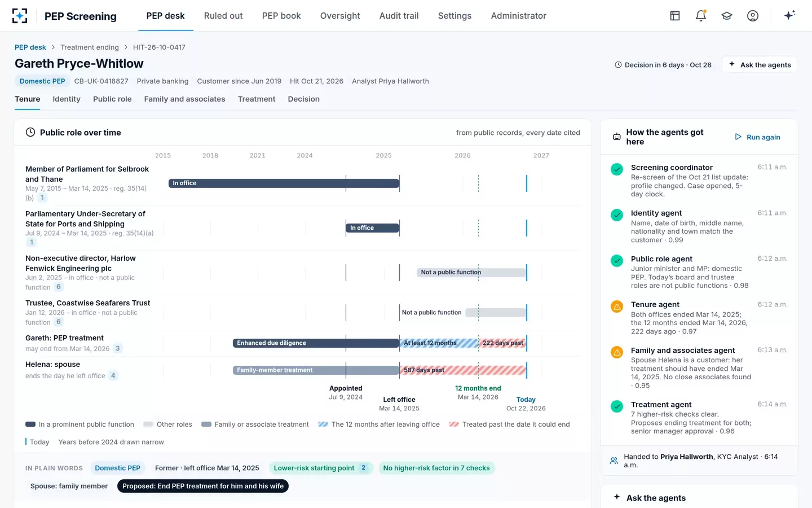The width and height of the screenshot is (812, 508).
Task: Open the PEP book tab
Action: (281, 16)
